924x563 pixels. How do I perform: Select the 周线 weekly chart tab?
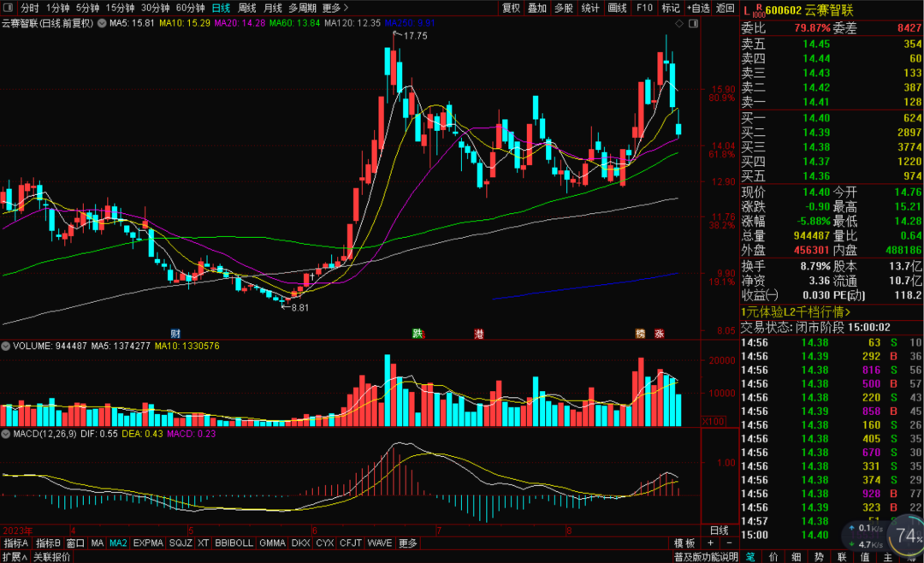[x=247, y=9]
